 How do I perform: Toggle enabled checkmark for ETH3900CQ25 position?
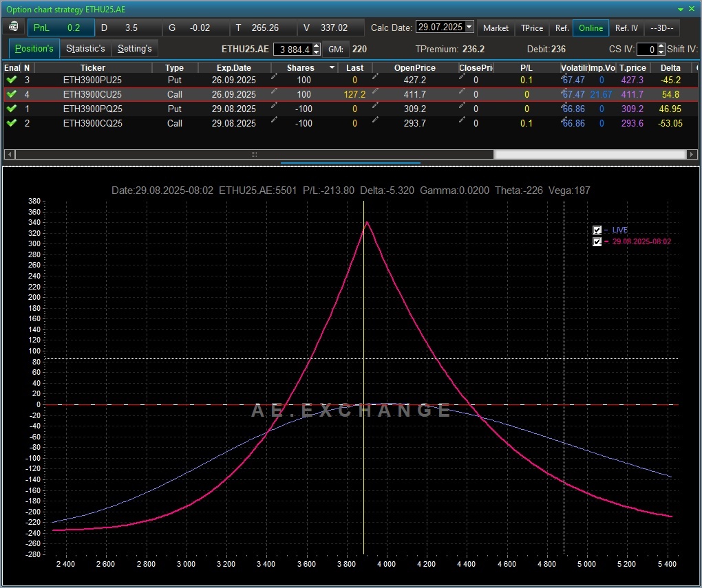[12, 122]
